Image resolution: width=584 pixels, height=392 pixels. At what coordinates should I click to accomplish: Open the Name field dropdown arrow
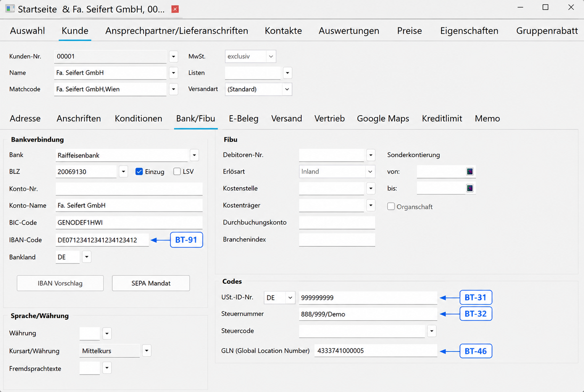(174, 73)
